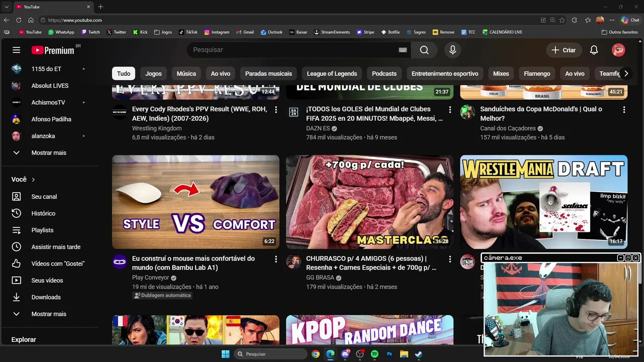Open options for Every Cody Rhodes's PPV video
Screen dimensions: 644x362
[x=276, y=109]
